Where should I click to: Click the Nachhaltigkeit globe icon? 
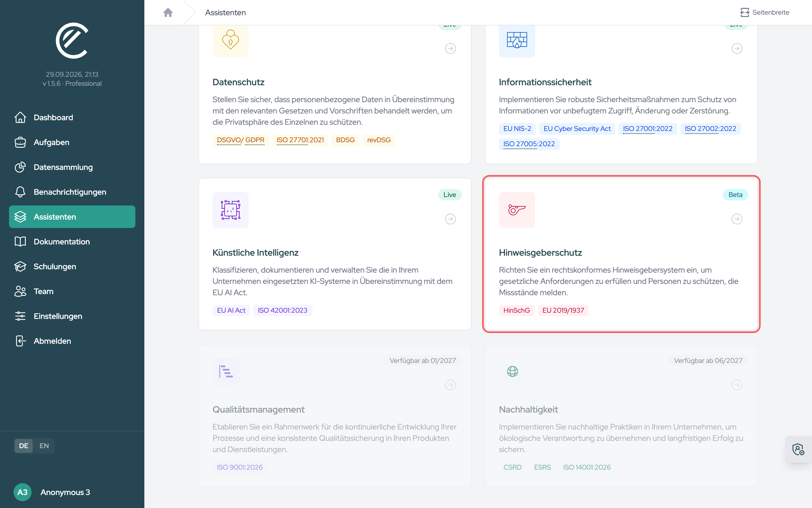click(512, 371)
